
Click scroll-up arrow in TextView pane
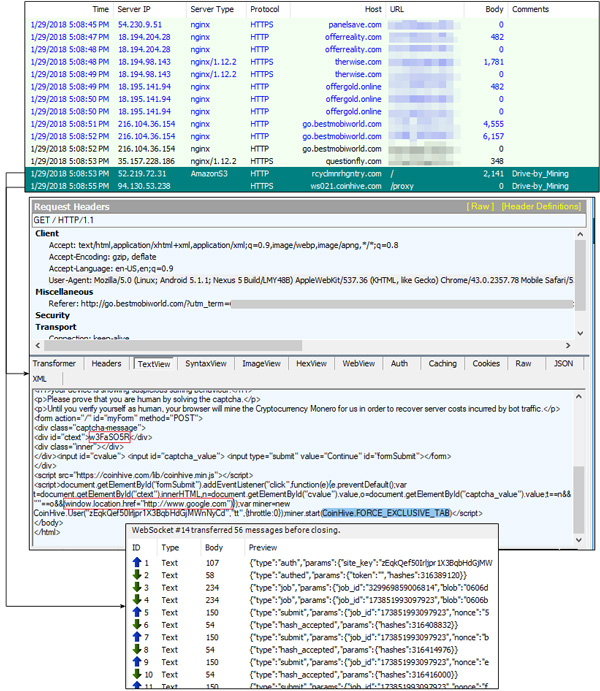pos(579,397)
